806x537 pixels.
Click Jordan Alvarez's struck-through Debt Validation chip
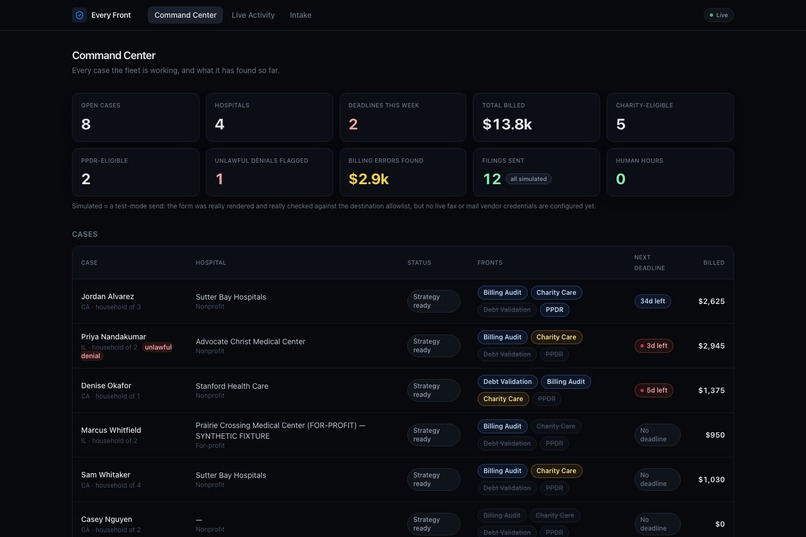[507, 310]
